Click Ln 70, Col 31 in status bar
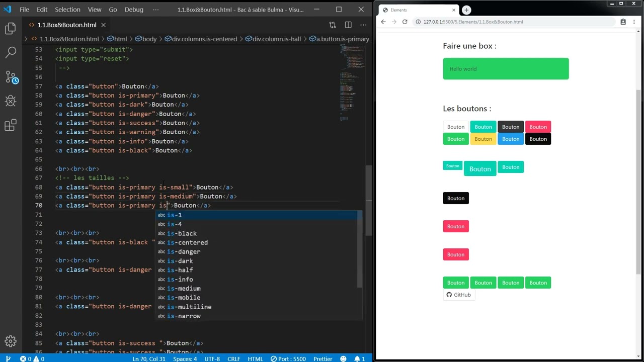This screenshot has width=644, height=362. [x=149, y=358]
